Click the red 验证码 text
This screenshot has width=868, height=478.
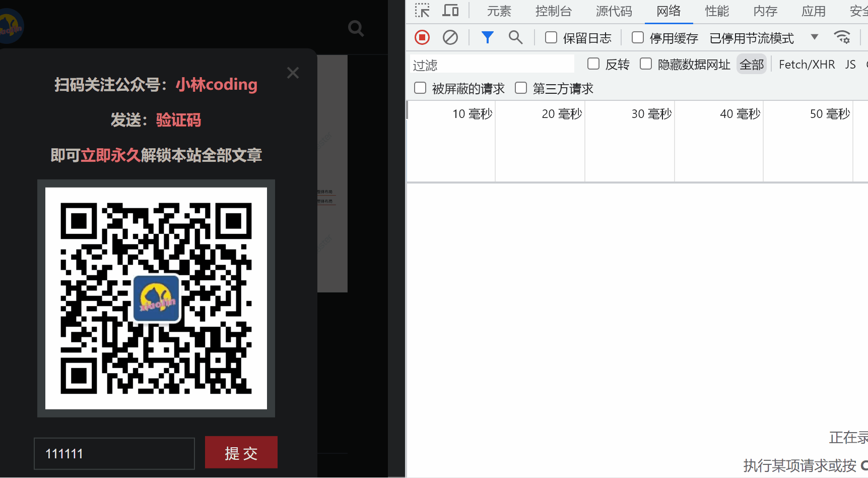[x=179, y=120]
